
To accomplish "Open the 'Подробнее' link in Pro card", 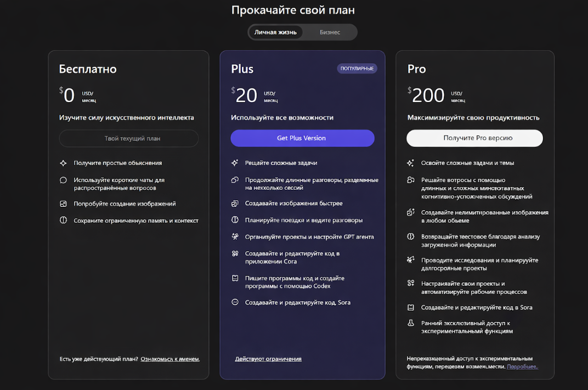I will (522, 366).
